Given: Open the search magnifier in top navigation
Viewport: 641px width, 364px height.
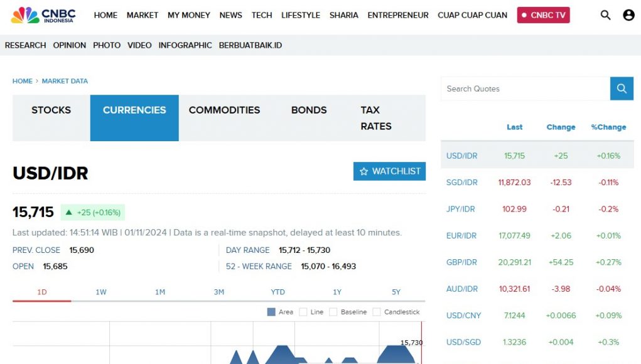Looking at the screenshot, I should click(605, 15).
